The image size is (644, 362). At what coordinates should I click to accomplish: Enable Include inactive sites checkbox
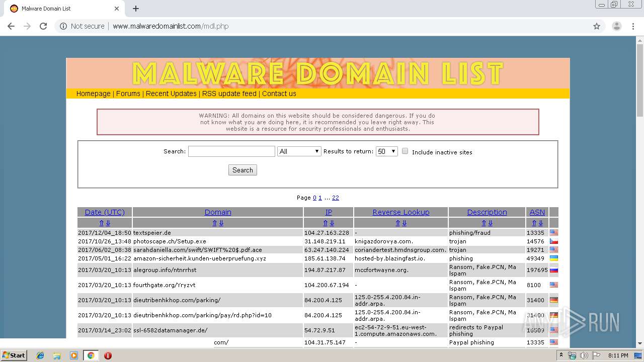coord(405,151)
